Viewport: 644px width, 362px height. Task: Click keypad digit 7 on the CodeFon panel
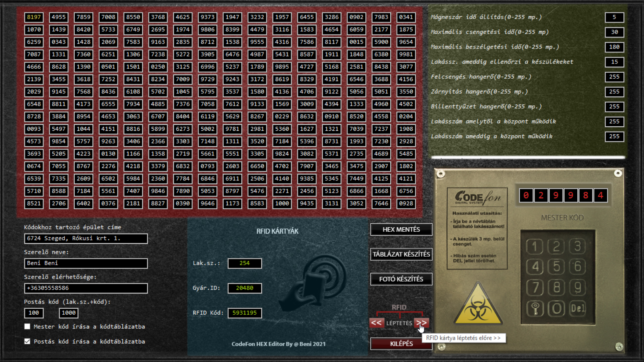tap(535, 287)
